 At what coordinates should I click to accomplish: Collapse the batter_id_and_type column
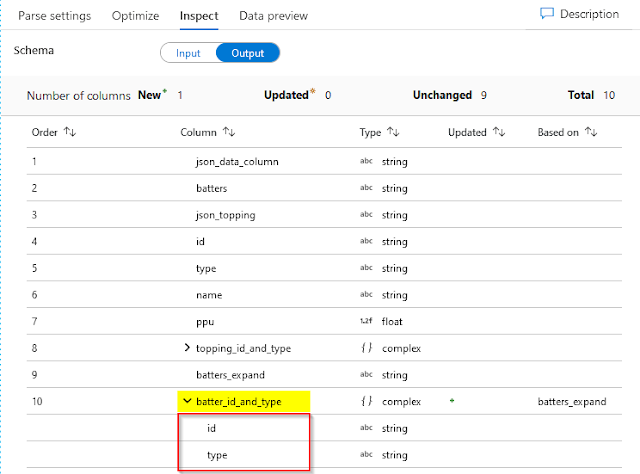[187, 401]
